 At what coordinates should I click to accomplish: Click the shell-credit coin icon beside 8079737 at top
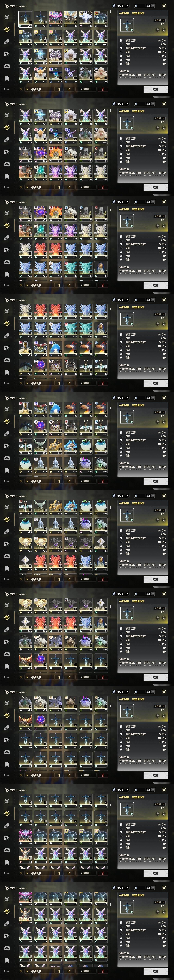[114, 6]
